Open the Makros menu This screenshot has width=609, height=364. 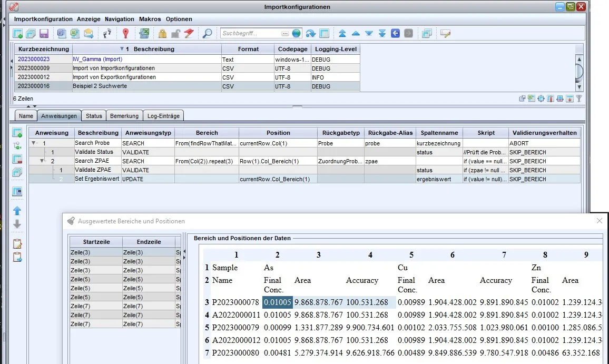point(150,19)
